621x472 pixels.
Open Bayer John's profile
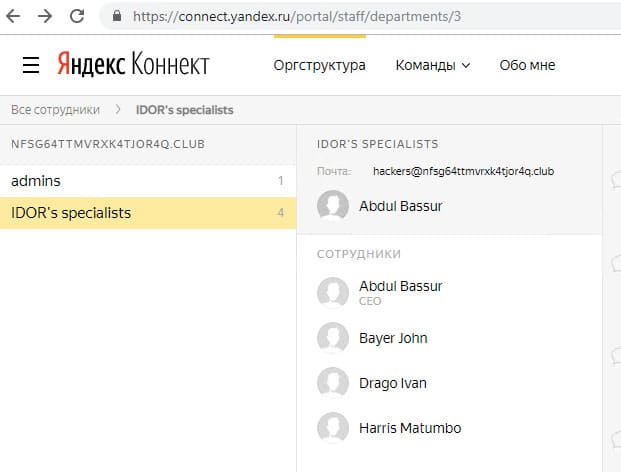[393, 338]
